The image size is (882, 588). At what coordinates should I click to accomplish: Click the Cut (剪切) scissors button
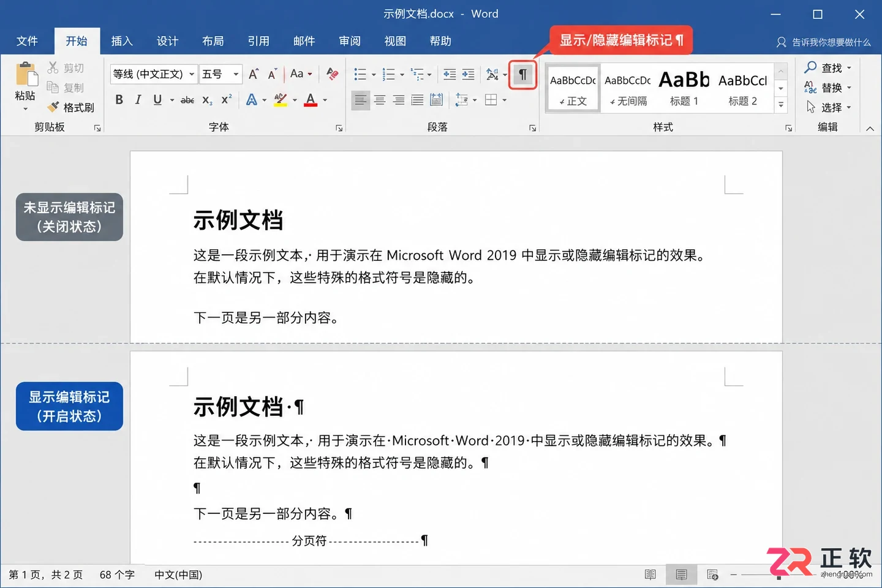click(x=66, y=68)
